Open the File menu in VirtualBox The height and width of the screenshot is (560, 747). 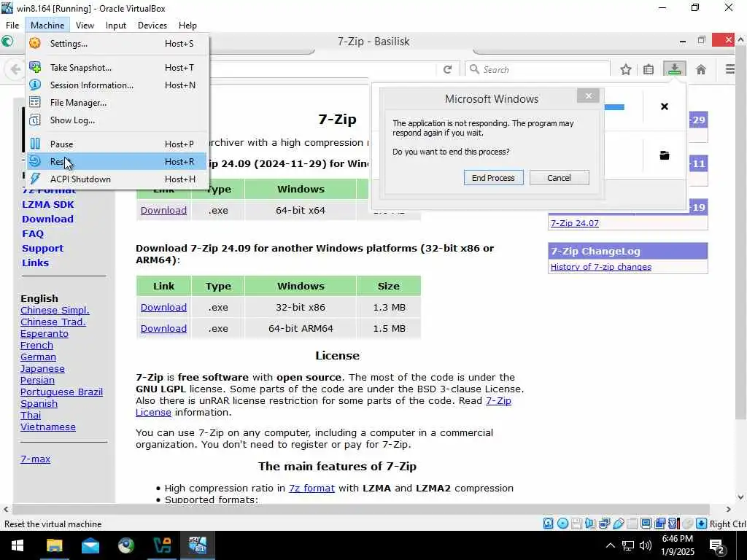pyautogui.click(x=12, y=26)
